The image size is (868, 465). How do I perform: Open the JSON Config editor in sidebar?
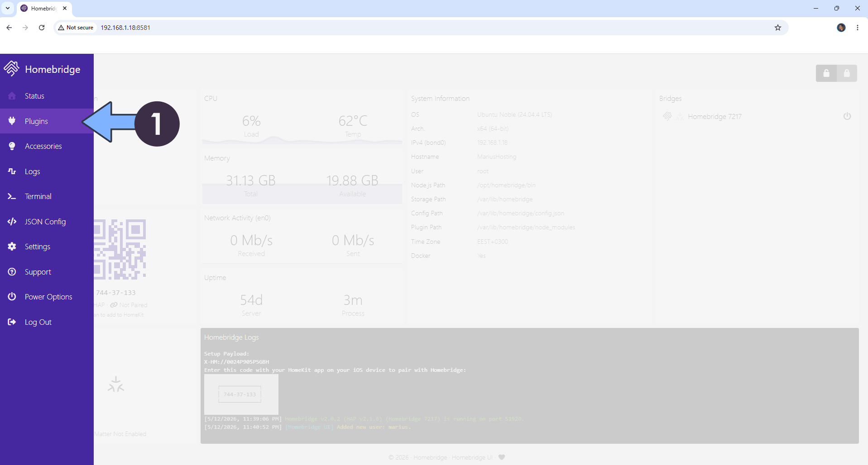(x=47, y=222)
